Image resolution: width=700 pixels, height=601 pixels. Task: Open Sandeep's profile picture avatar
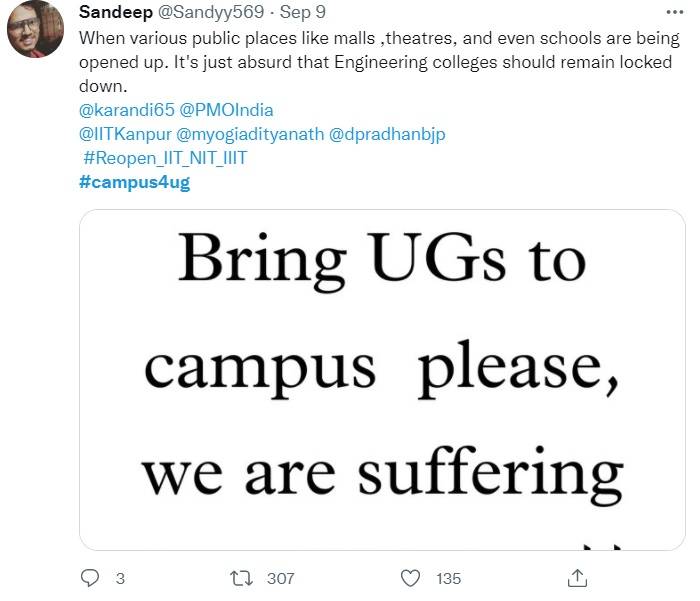coord(36,30)
